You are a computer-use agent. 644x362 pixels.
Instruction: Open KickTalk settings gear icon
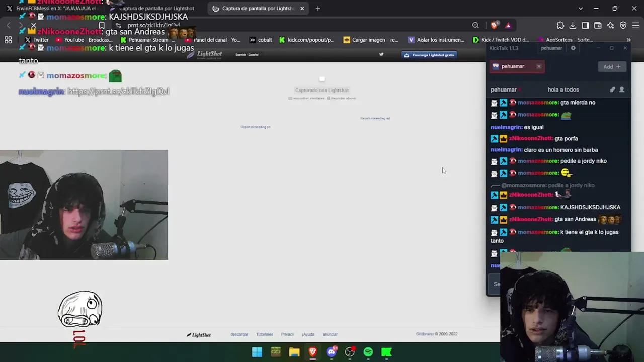pos(573,48)
